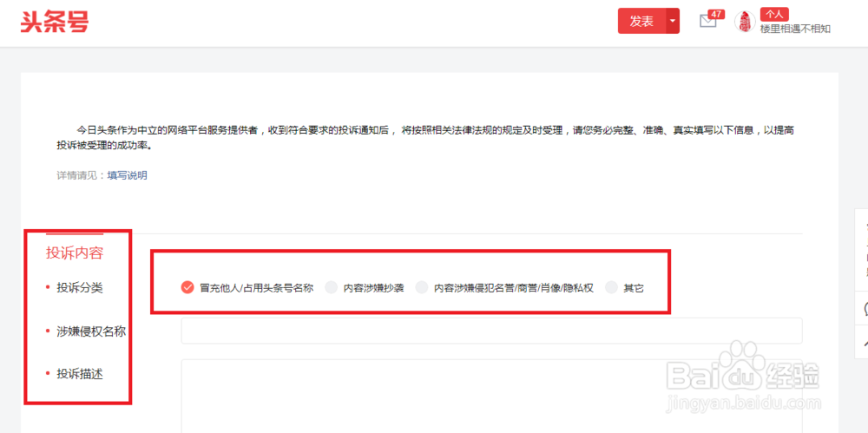Select 内容涉嫌抄袭 radio option
The width and height of the screenshot is (868, 433).
click(x=331, y=287)
